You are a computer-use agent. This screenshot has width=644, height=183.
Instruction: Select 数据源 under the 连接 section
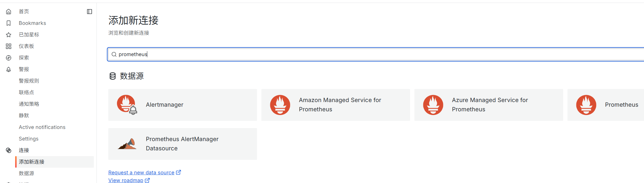point(26,173)
